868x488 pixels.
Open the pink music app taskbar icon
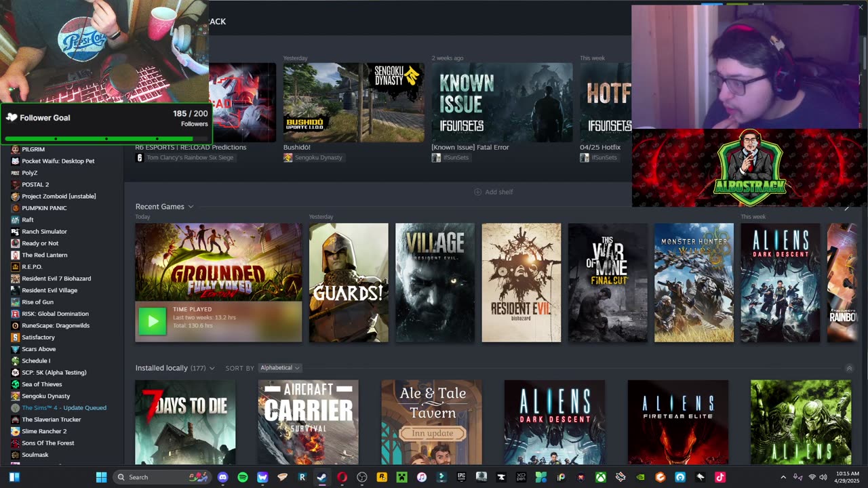[421, 477]
